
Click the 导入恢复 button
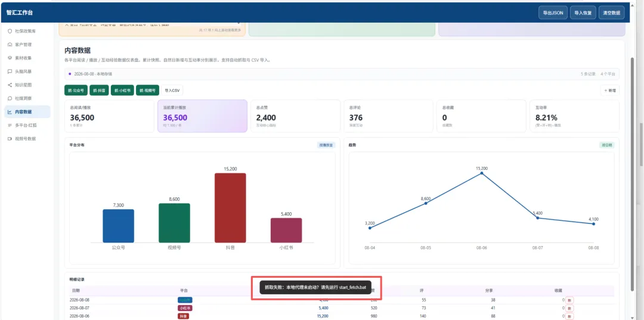(583, 13)
